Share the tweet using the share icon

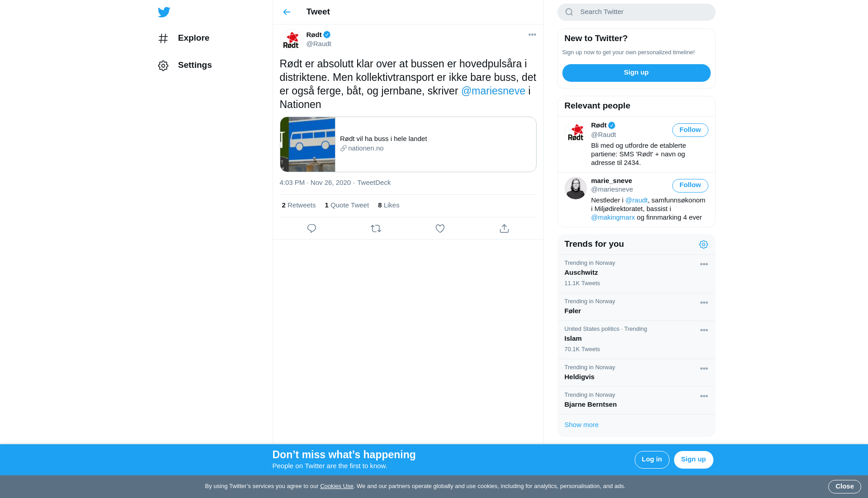[504, 229]
